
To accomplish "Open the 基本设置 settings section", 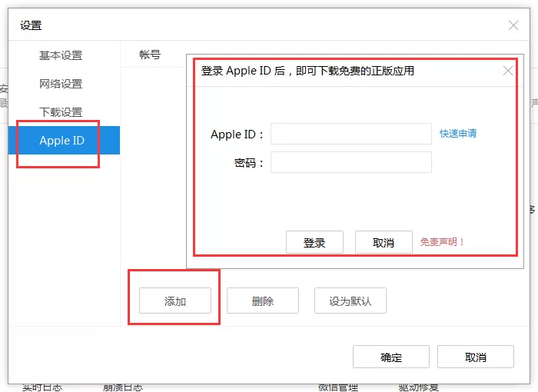I will pos(61,55).
